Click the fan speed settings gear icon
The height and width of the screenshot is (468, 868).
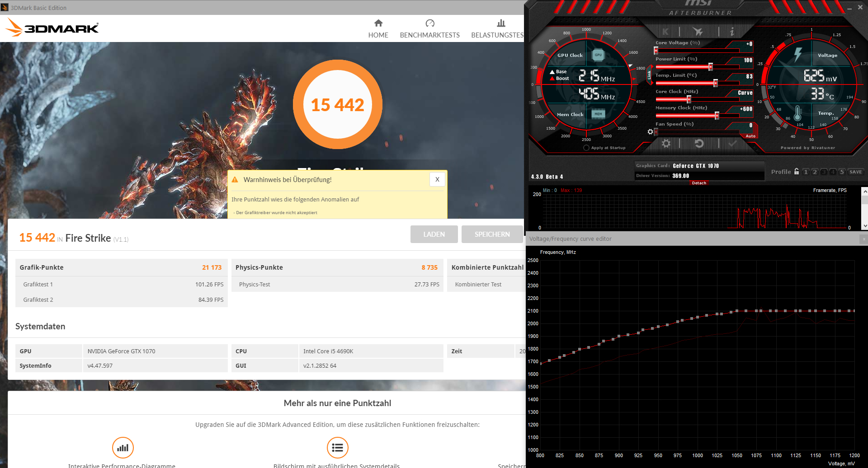[650, 131]
